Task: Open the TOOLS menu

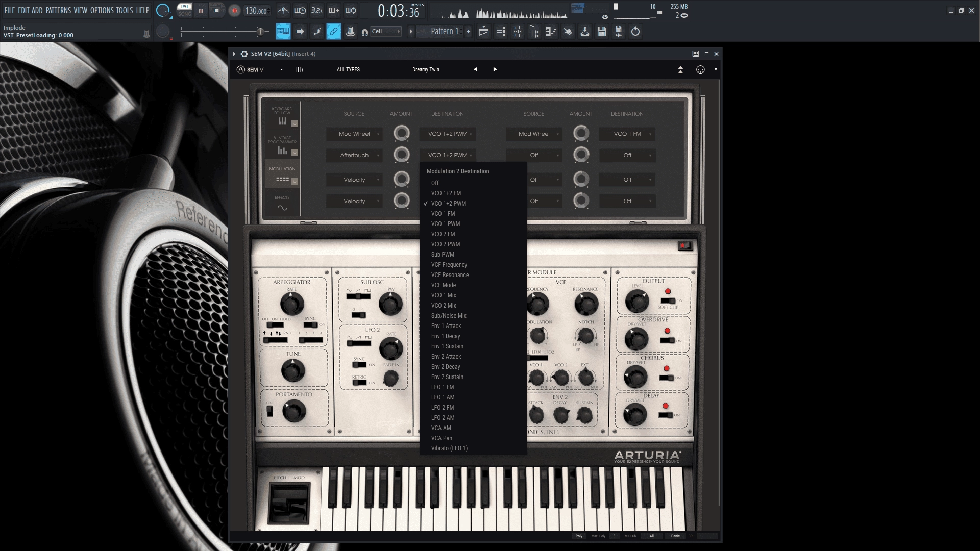Action: tap(124, 10)
